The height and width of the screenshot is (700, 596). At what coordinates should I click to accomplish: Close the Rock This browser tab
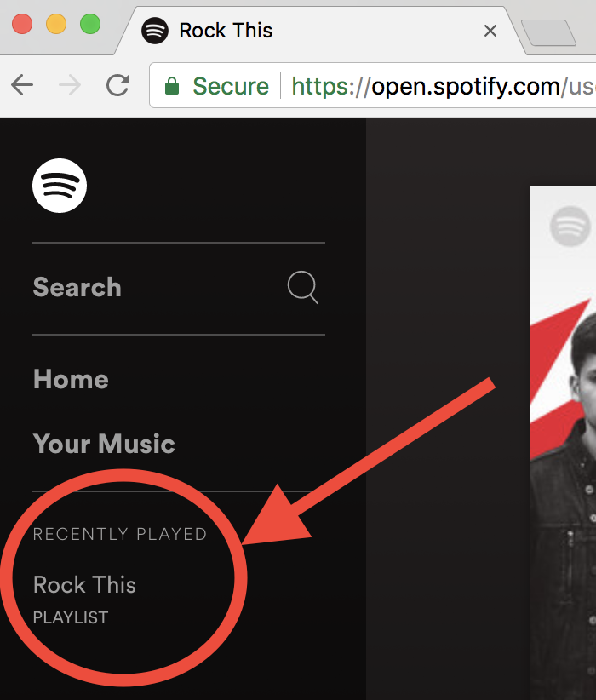point(490,31)
